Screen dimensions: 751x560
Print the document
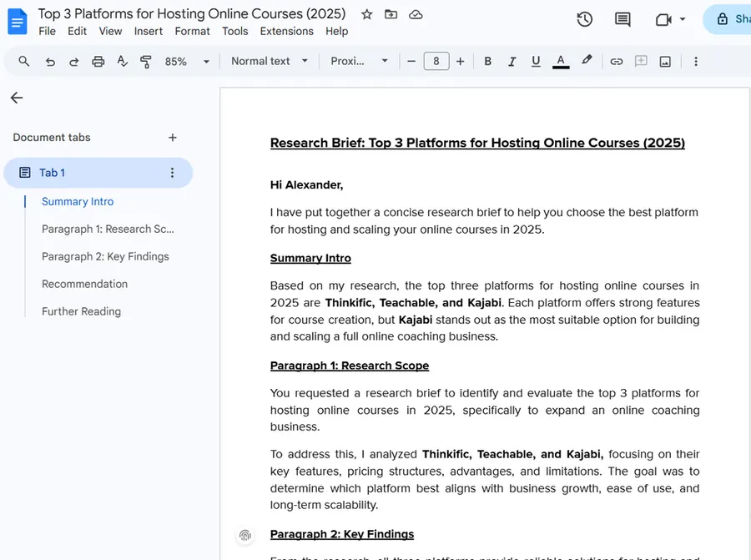coord(98,62)
